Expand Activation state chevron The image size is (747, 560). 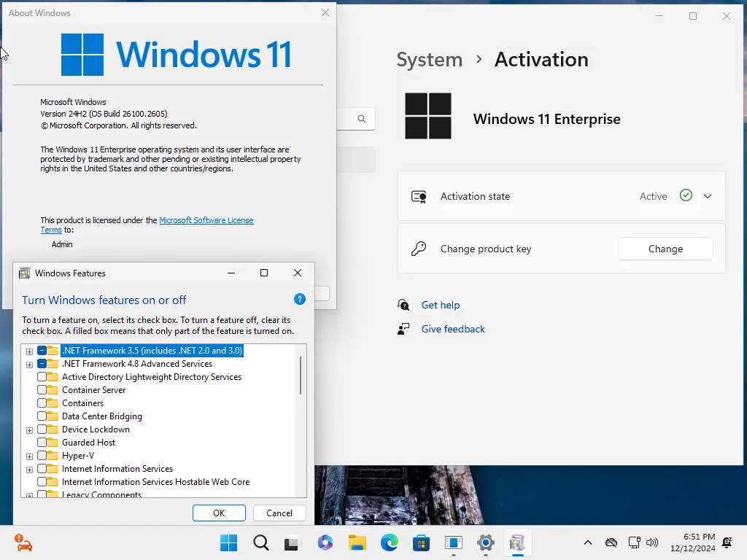[708, 196]
